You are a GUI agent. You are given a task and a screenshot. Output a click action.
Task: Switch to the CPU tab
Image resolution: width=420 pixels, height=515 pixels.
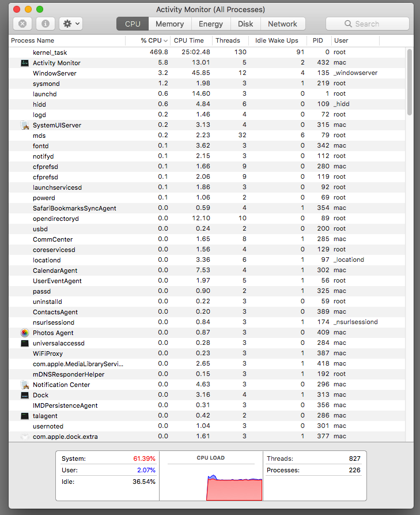click(x=133, y=24)
